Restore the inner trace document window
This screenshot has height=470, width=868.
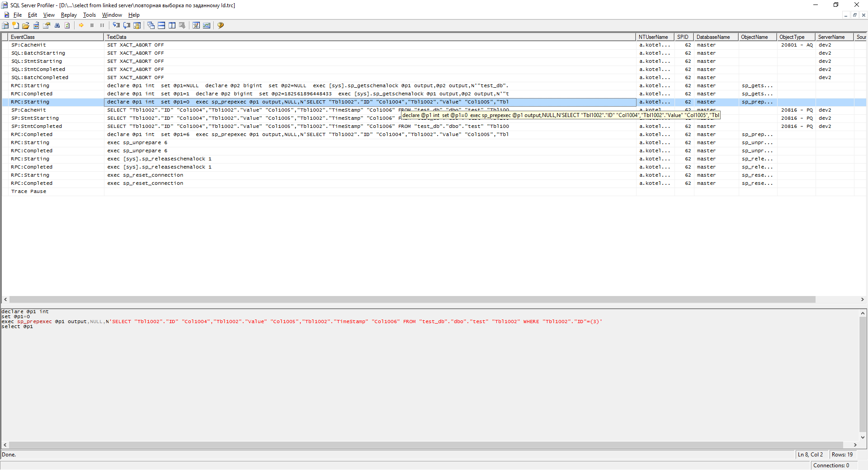coord(854,15)
